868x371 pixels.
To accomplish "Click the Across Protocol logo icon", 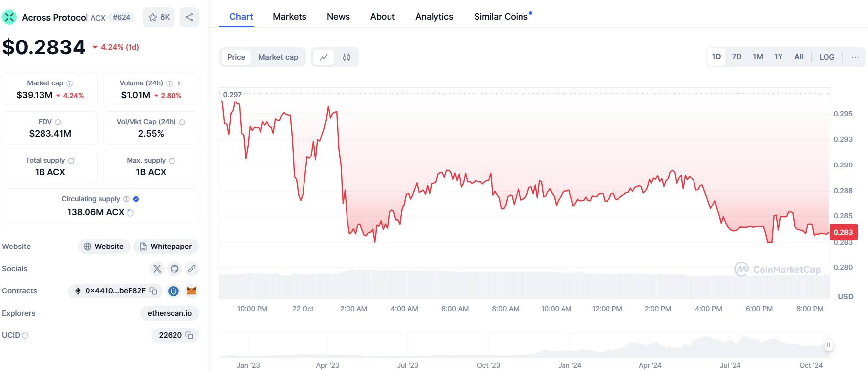I will click(x=9, y=17).
